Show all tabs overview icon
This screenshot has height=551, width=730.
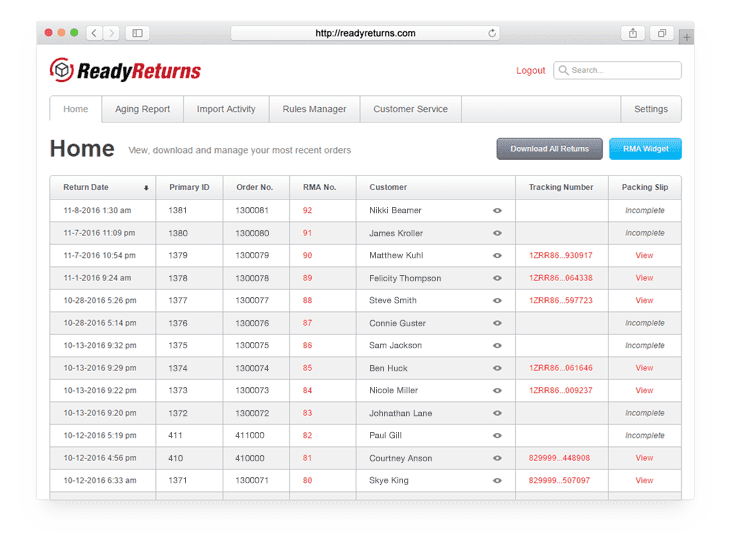pyautogui.click(x=662, y=33)
